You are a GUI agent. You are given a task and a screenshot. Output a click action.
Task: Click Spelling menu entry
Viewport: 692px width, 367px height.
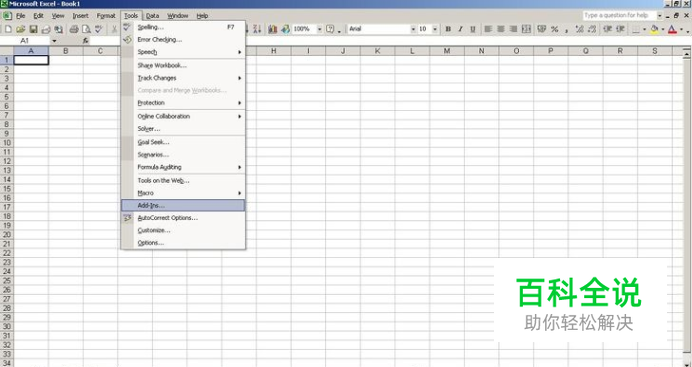(183, 27)
